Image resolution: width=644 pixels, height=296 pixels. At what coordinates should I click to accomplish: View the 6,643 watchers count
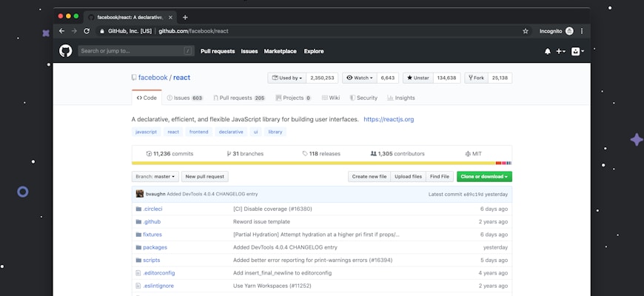(388, 78)
